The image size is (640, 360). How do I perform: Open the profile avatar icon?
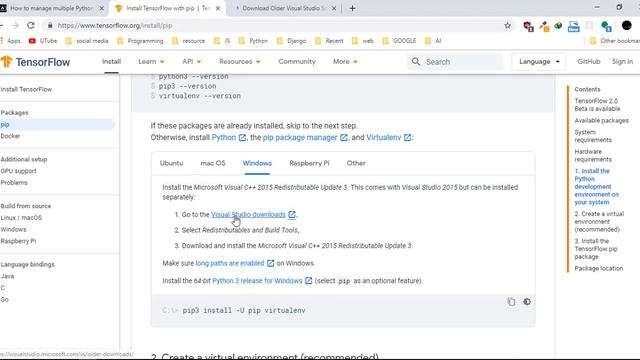627,25
